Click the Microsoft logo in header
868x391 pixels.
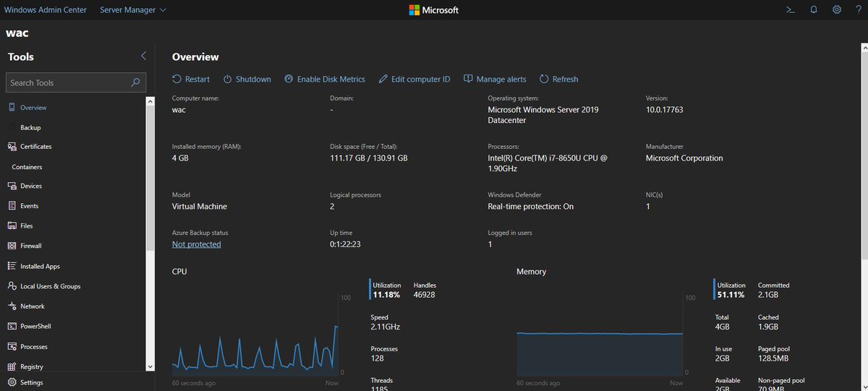pos(434,10)
